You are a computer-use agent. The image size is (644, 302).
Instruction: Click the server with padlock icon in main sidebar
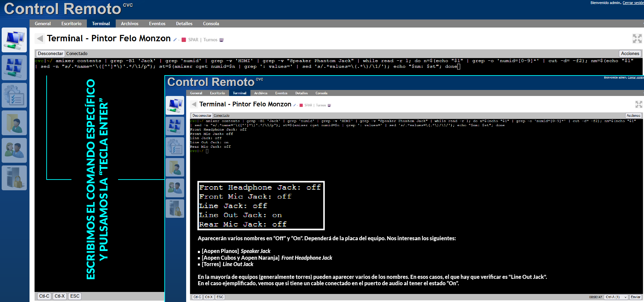click(x=14, y=178)
